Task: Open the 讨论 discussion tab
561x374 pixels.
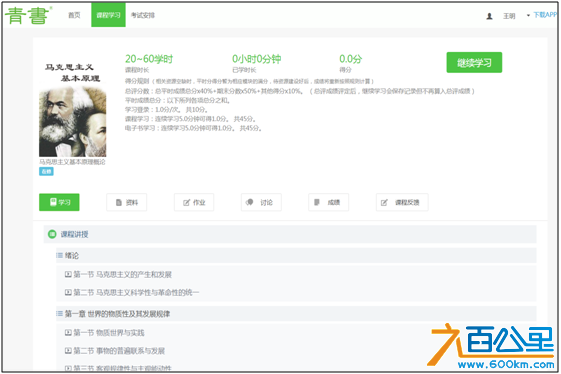Action: click(261, 203)
